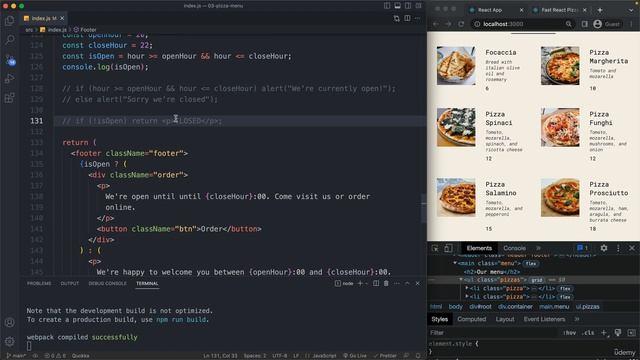This screenshot has width=640, height=360.
Task: Click Ln 131, Col 33 in status bar
Action: click(220, 356)
